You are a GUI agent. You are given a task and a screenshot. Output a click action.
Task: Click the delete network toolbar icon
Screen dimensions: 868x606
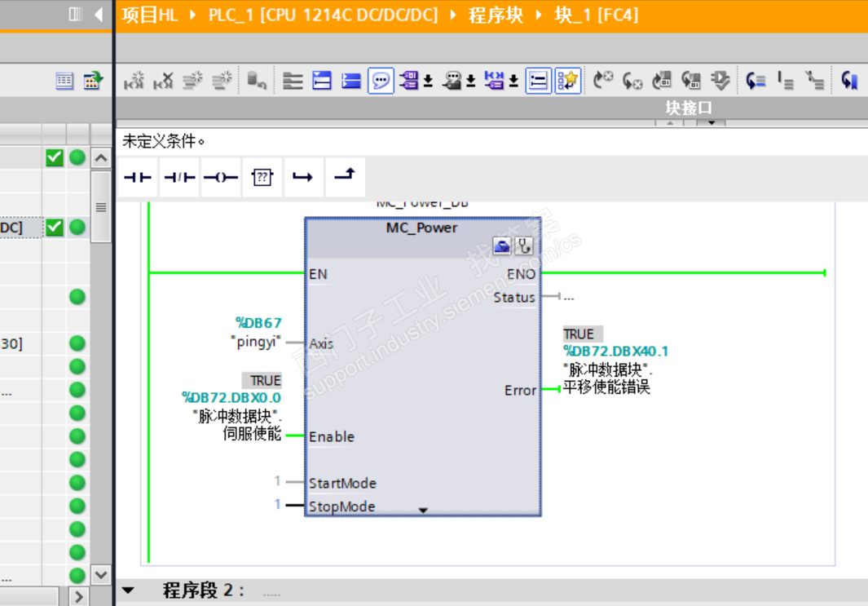[163, 81]
